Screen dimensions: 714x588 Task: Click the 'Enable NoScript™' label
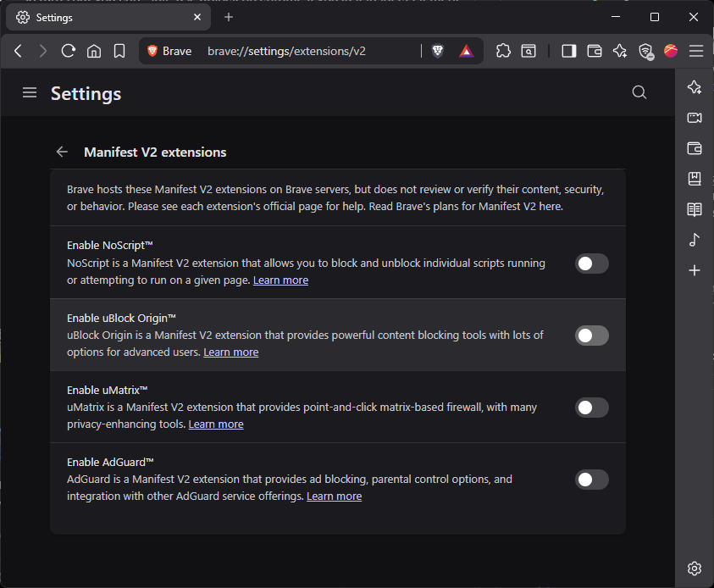[110, 246]
